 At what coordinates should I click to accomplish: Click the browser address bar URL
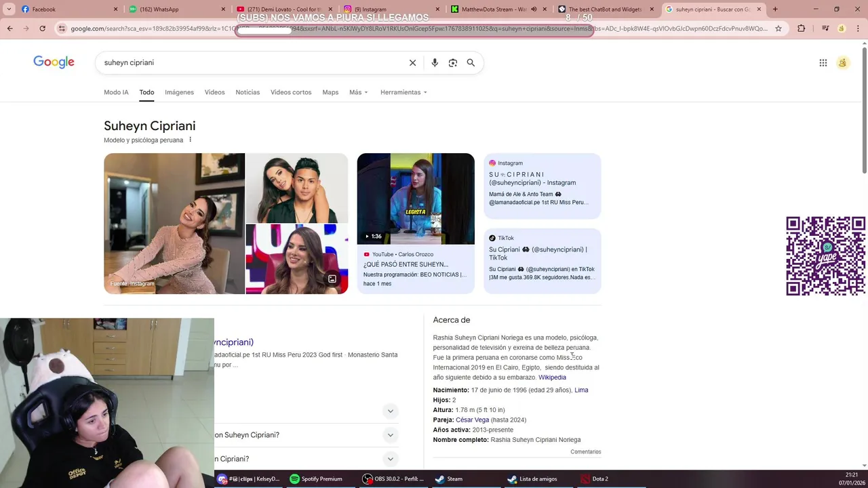click(x=419, y=28)
